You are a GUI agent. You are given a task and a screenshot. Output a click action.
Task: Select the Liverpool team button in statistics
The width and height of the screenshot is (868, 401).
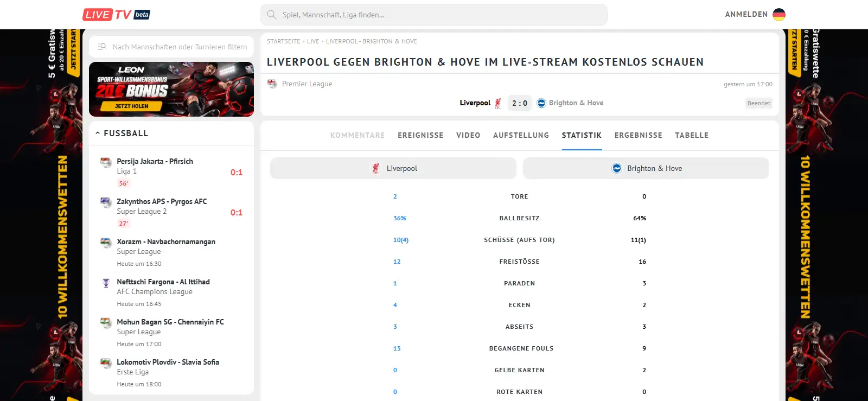[x=393, y=168]
